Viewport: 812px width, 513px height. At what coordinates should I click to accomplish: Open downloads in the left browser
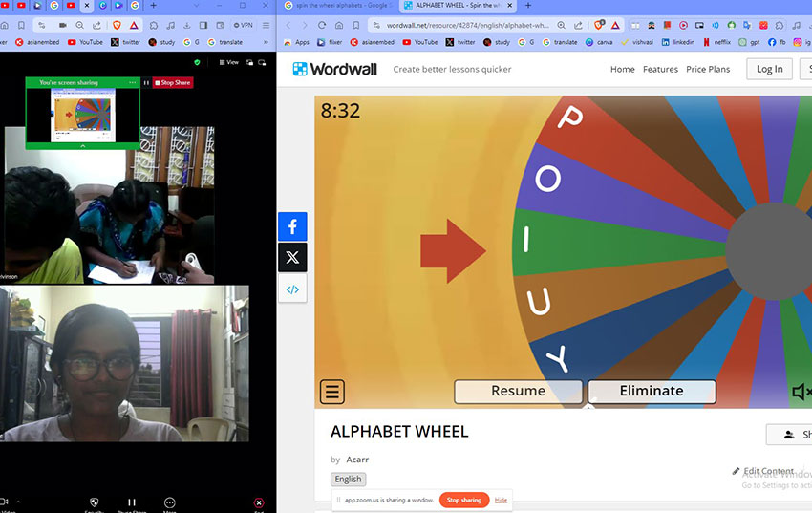click(x=187, y=25)
